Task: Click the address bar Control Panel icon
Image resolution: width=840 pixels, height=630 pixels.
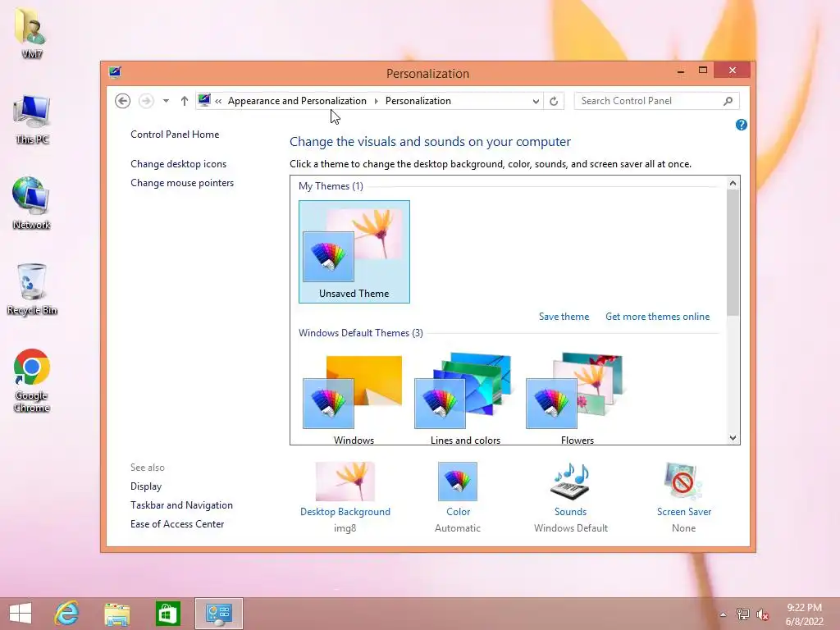Action: coord(204,100)
